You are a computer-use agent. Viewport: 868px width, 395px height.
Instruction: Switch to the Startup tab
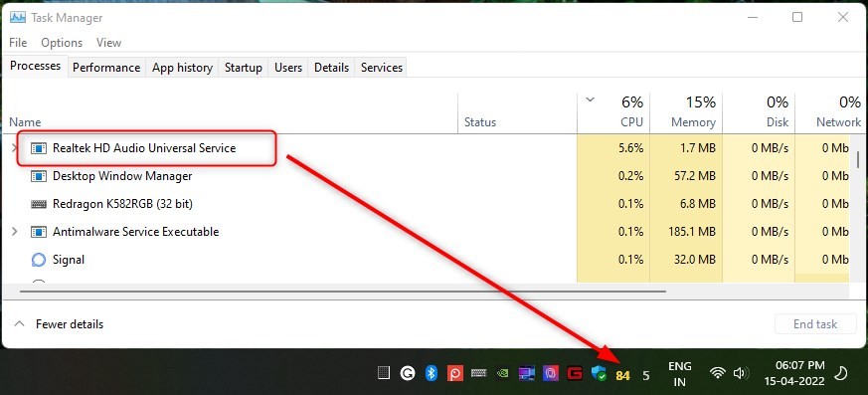[243, 68]
